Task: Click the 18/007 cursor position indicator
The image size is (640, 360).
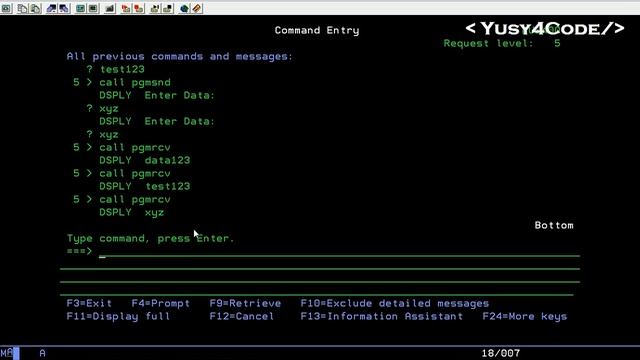Action: (x=500, y=353)
